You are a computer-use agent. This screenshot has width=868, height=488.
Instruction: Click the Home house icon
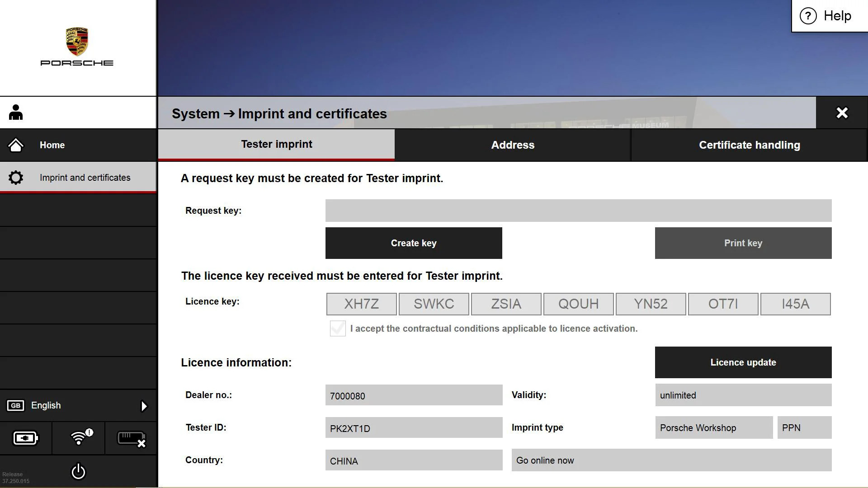click(x=16, y=145)
